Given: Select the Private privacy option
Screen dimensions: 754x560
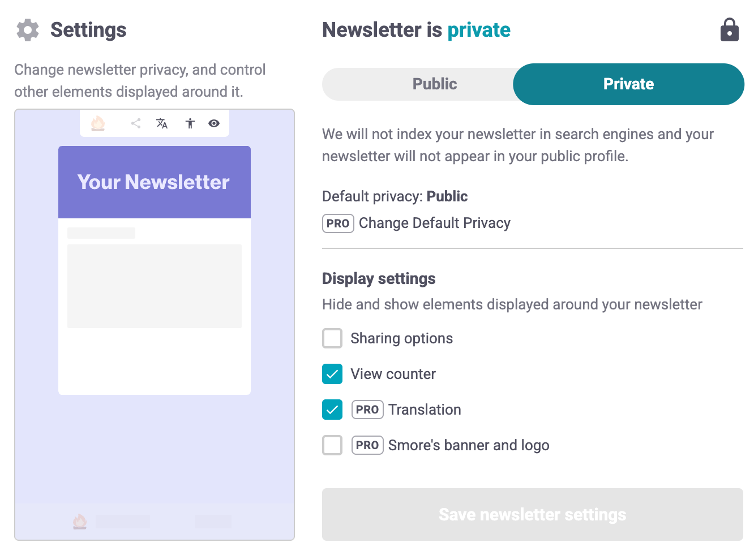Looking at the screenshot, I should click(628, 84).
